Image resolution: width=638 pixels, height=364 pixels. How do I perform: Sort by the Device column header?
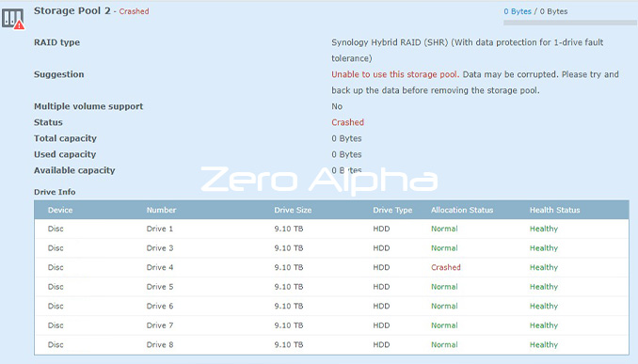point(60,211)
